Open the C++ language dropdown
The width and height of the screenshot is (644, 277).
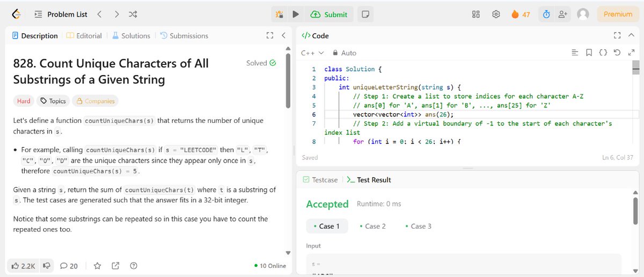click(x=312, y=53)
